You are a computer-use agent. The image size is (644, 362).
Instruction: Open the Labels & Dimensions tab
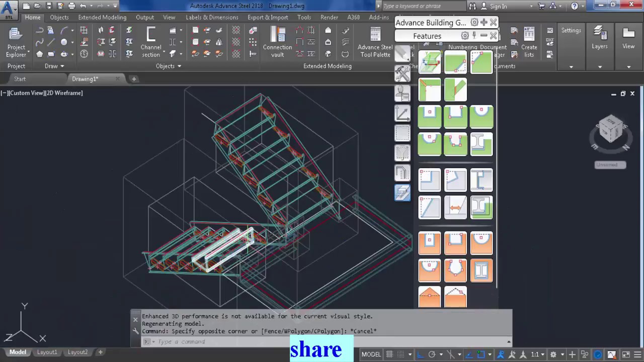[x=212, y=17]
